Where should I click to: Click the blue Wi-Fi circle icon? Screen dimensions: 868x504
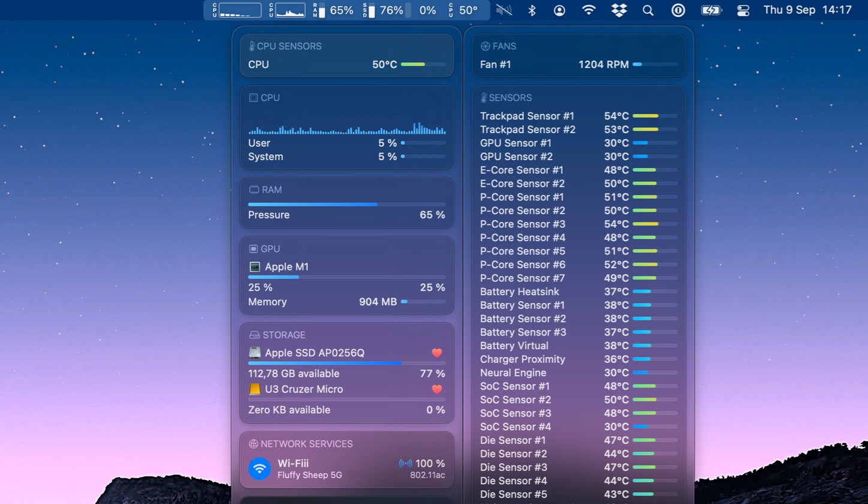click(x=260, y=469)
